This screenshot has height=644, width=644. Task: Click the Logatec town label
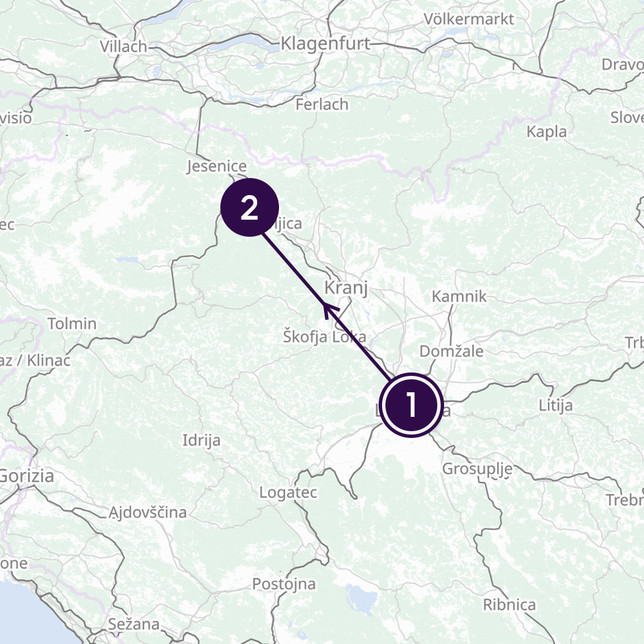coord(289,493)
